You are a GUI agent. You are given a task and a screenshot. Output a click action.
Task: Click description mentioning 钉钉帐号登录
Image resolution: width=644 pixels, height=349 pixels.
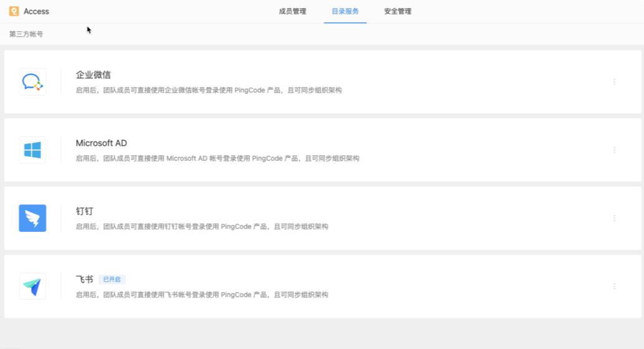pyautogui.click(x=202, y=226)
